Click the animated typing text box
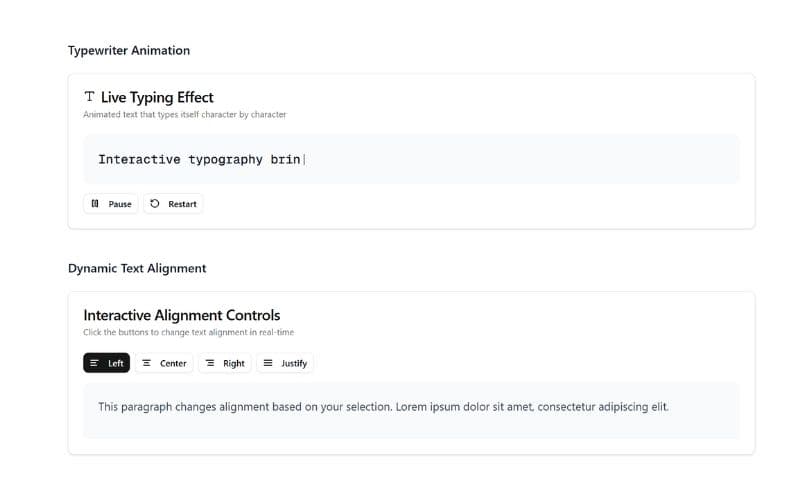Screen dimensions: 800x500 [411, 160]
